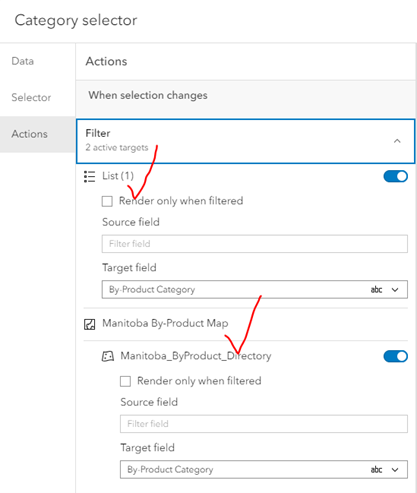Open Directory Target field By-Product Category dropdown
This screenshot has height=493, width=417.
point(264,469)
